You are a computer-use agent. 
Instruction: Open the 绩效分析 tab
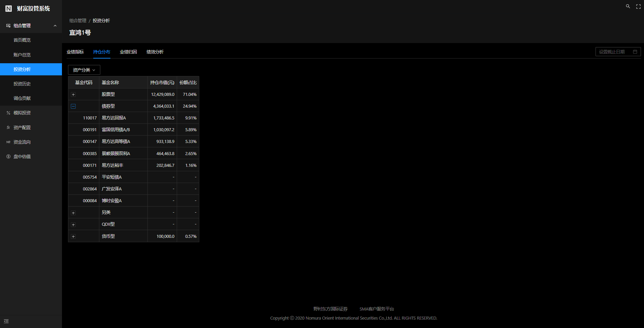click(x=155, y=52)
